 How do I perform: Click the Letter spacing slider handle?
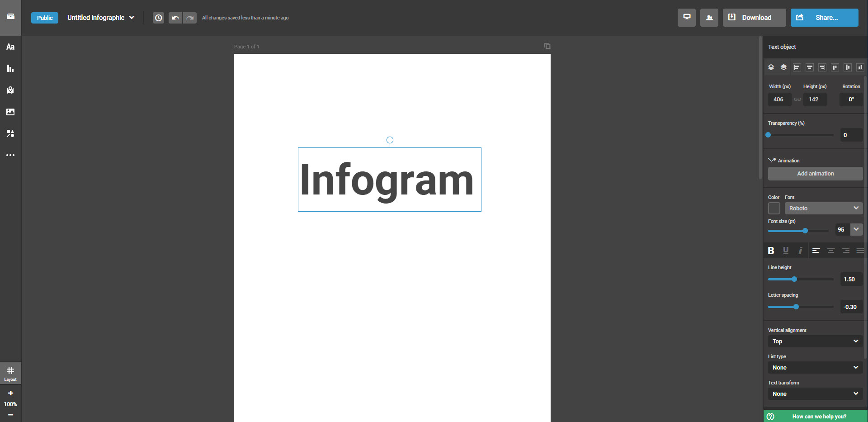(x=796, y=307)
